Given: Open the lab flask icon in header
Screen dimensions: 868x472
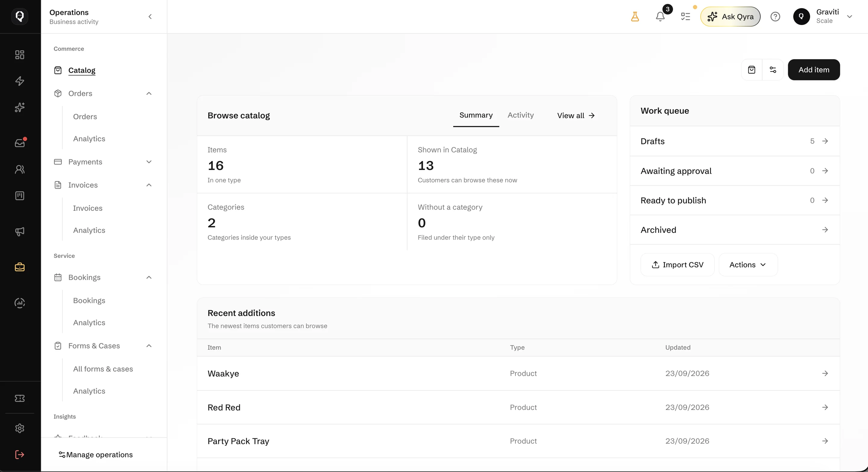Looking at the screenshot, I should (635, 17).
